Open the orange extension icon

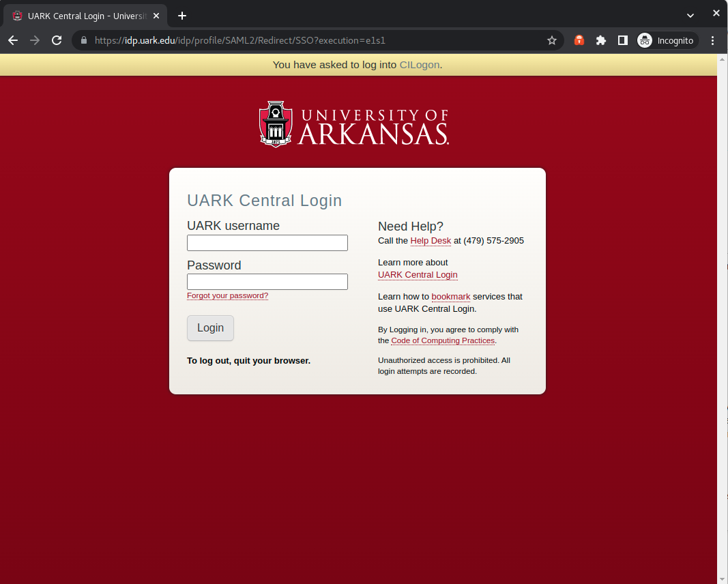click(579, 40)
